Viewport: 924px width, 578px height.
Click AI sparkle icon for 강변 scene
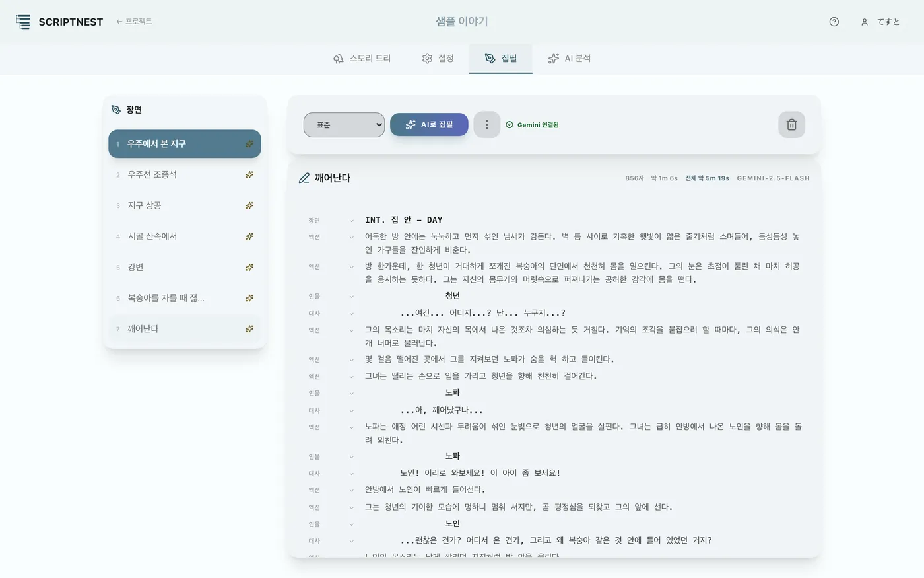[249, 268]
